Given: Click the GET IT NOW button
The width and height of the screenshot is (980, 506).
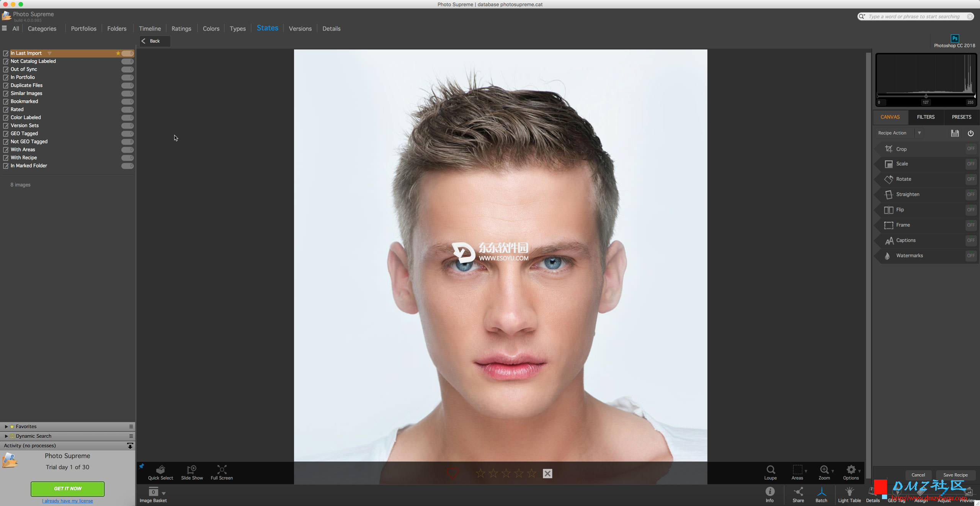Looking at the screenshot, I should 67,489.
